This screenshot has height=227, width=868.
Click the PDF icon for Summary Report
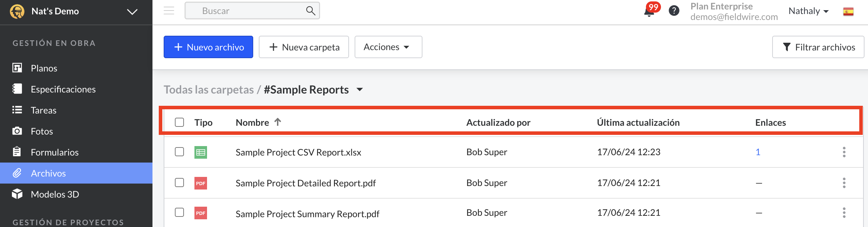click(x=201, y=213)
